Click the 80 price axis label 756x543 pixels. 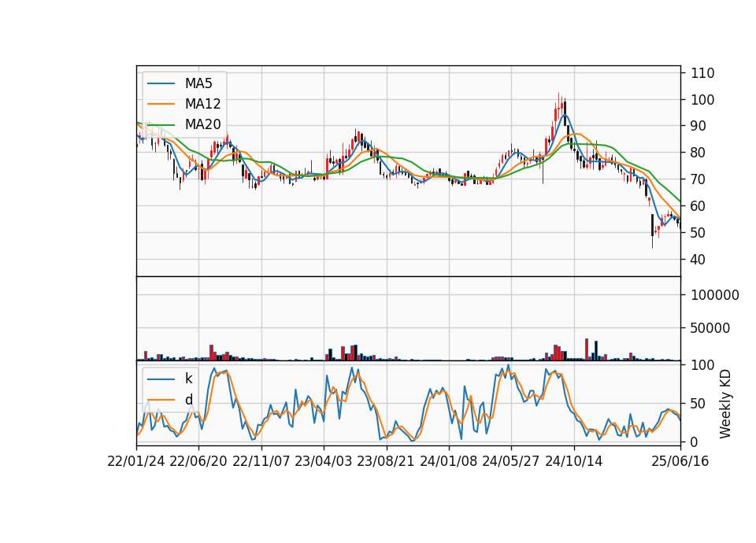click(x=699, y=153)
